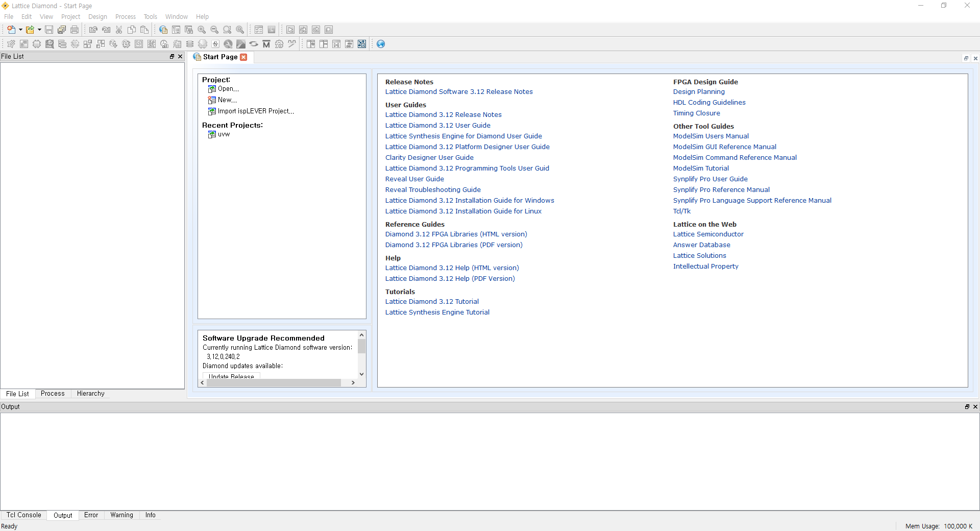This screenshot has height=531, width=980.
Task: Click the Stop square toolbar icon
Action: [x=329, y=30]
